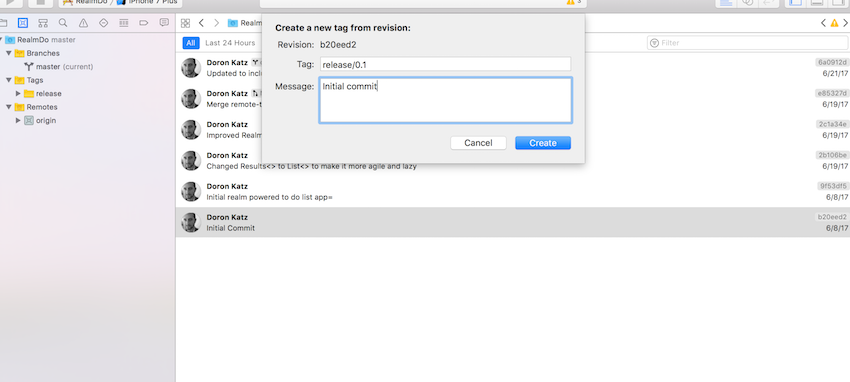Select the Branches folder row
850x382 pixels.
pos(43,53)
